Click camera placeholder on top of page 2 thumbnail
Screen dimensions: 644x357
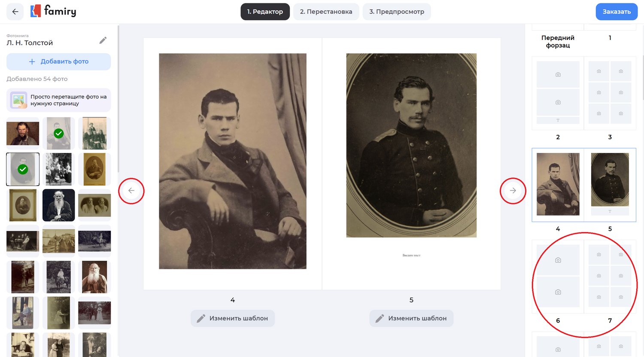click(x=558, y=74)
